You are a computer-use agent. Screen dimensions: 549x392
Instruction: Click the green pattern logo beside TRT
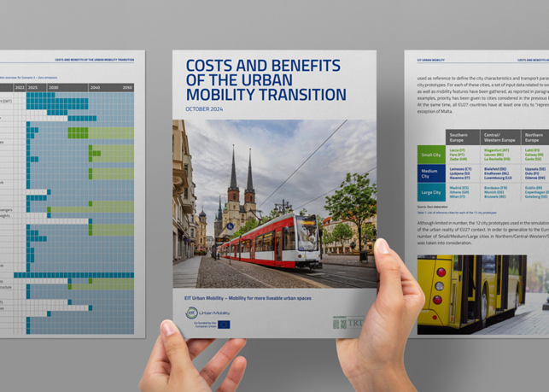(x=339, y=323)
